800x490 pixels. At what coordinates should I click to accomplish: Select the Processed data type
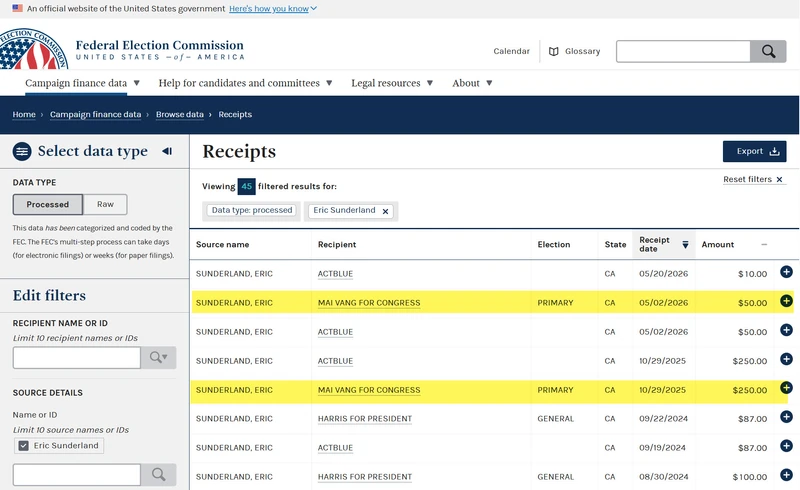[47, 204]
